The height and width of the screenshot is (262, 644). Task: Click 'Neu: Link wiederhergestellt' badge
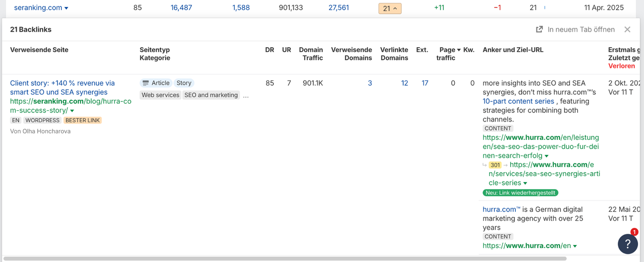520,193
